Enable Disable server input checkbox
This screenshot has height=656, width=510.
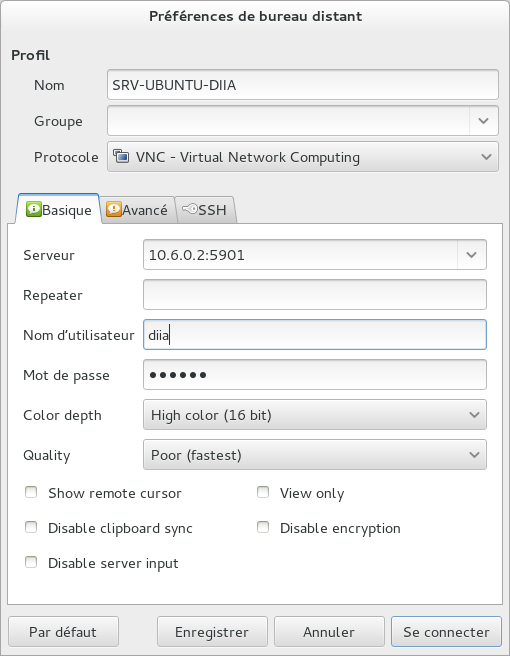(x=31, y=562)
